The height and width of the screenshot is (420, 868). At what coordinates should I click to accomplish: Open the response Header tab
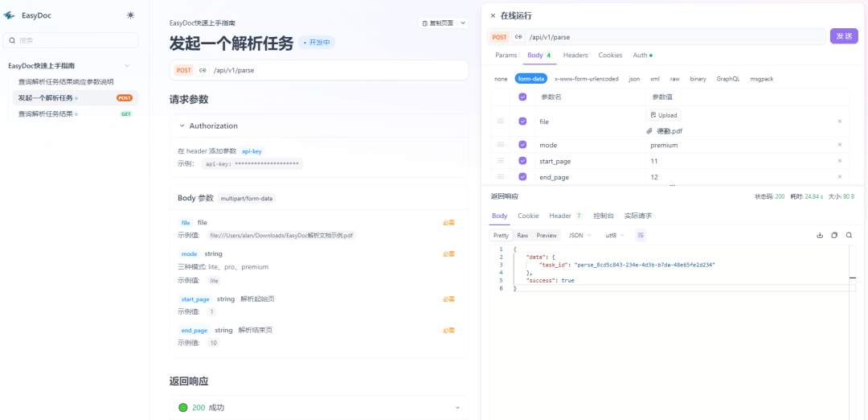[565, 216]
